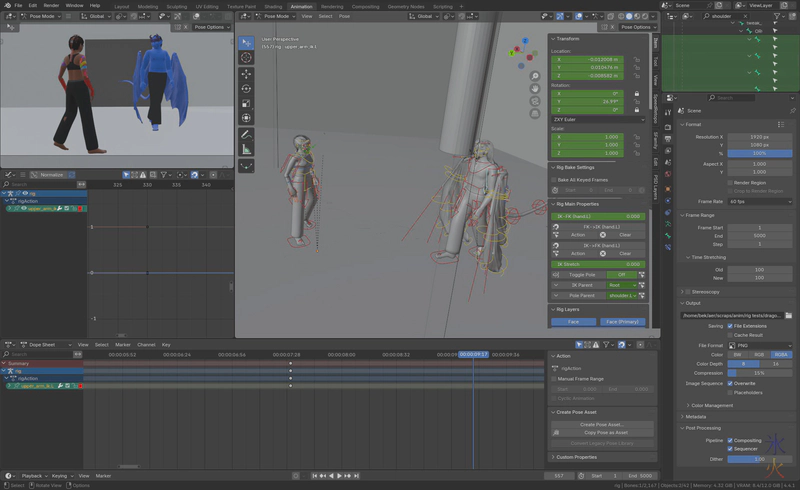Unlock Rotation X lock icon
This screenshot has width=800, height=490.
pos(637,94)
